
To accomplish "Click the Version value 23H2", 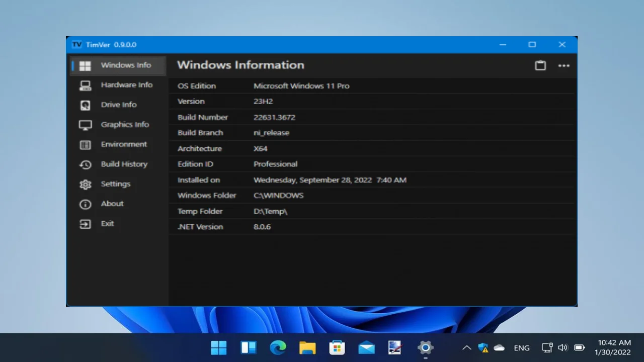I will tap(263, 102).
